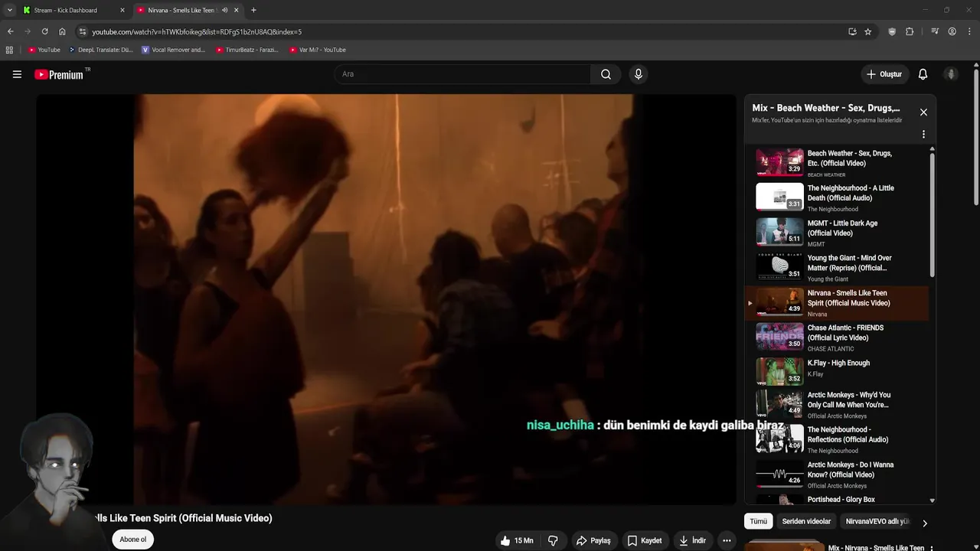View site information icon in address bar
The image size is (980, 551).
click(83, 31)
